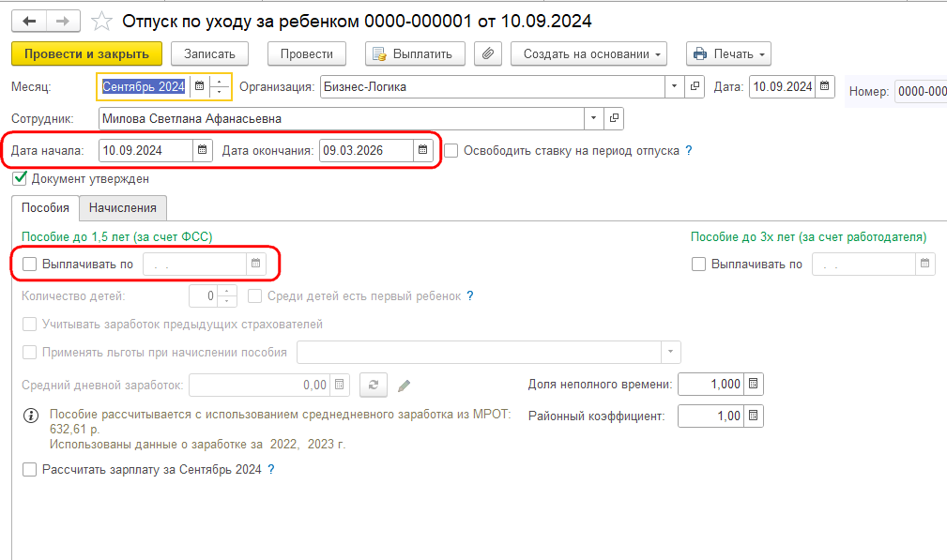Image resolution: width=947 pixels, height=560 pixels.
Task: Click the Дата начала input field
Action: pyautogui.click(x=145, y=150)
